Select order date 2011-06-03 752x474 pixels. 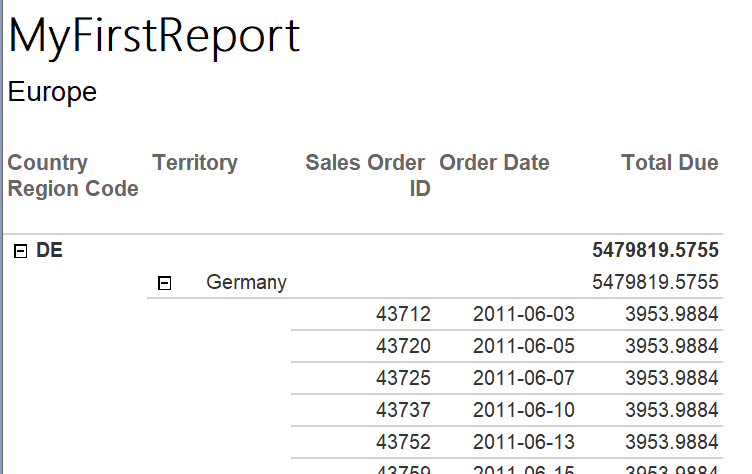(x=524, y=314)
